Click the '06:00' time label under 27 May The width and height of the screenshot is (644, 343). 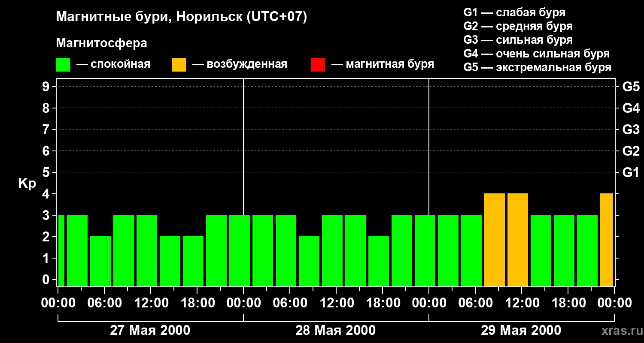click(104, 303)
